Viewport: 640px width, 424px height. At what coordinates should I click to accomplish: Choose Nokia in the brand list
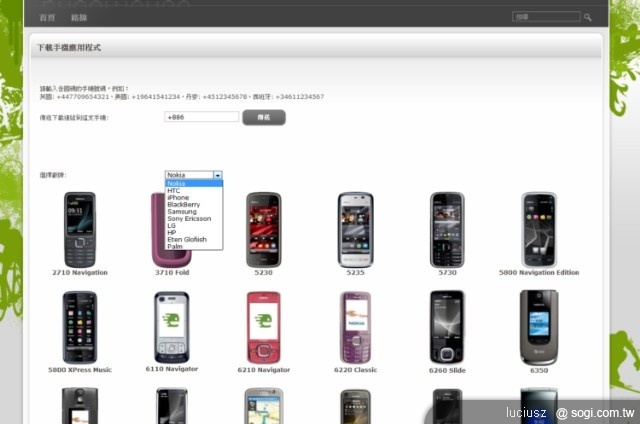click(194, 184)
